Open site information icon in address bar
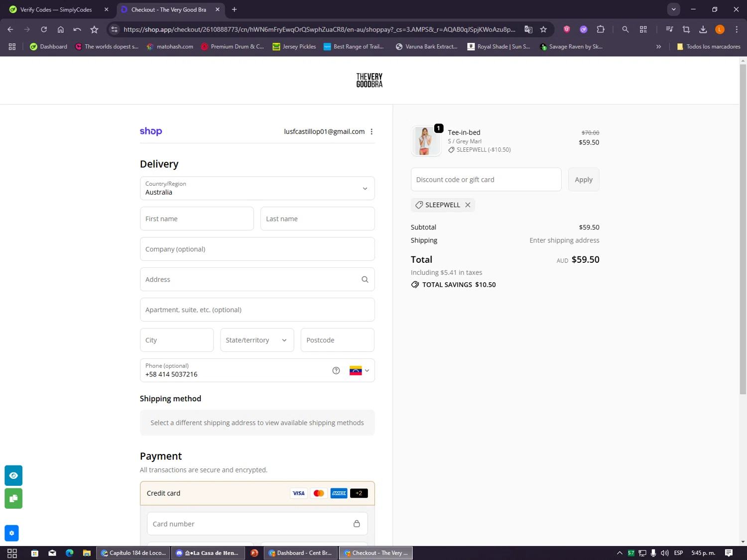The height and width of the screenshot is (560, 747). [115, 29]
